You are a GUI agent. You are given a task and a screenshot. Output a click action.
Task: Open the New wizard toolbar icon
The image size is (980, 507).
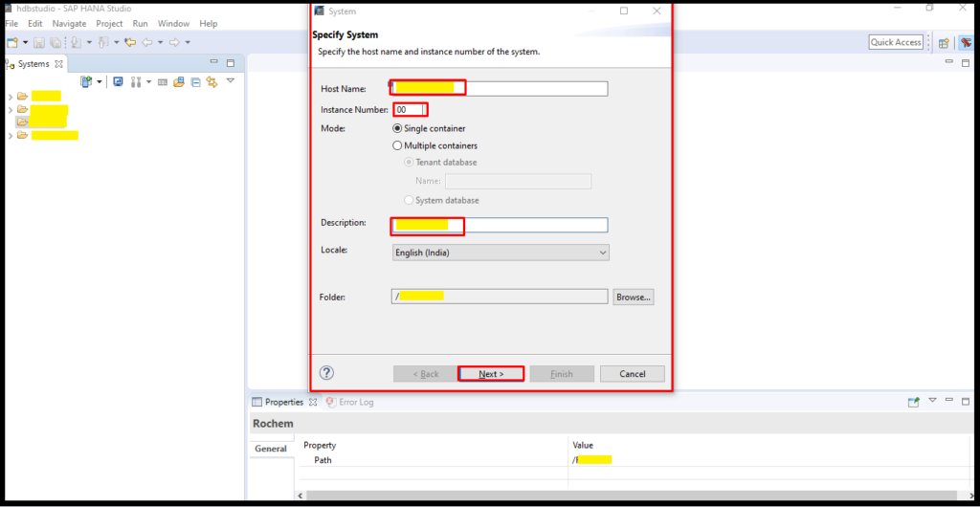pos(11,42)
